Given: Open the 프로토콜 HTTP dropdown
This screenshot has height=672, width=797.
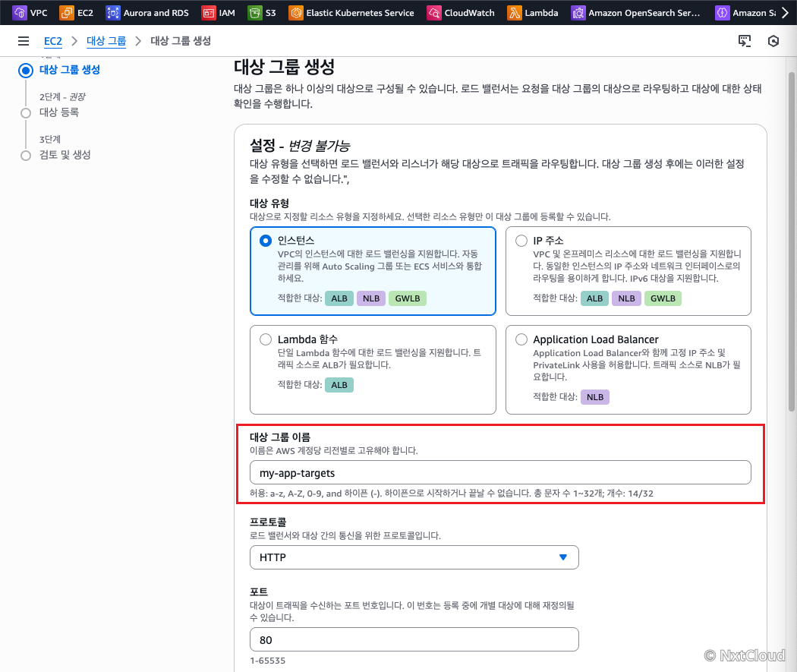Looking at the screenshot, I should [414, 557].
